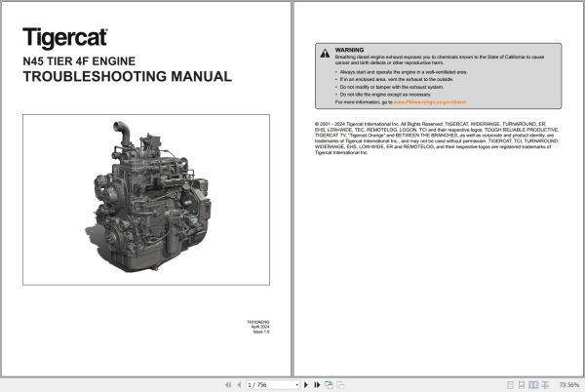Click the April 2024 date text
This screenshot has width=585, height=392.
pos(260,327)
